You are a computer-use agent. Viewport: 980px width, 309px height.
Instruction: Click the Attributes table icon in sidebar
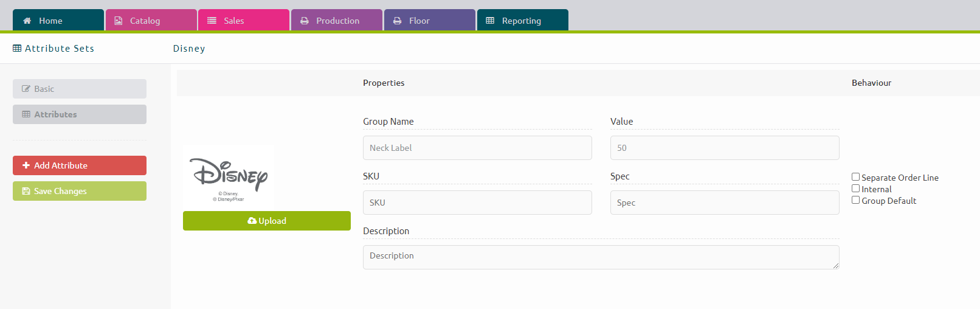tap(26, 114)
